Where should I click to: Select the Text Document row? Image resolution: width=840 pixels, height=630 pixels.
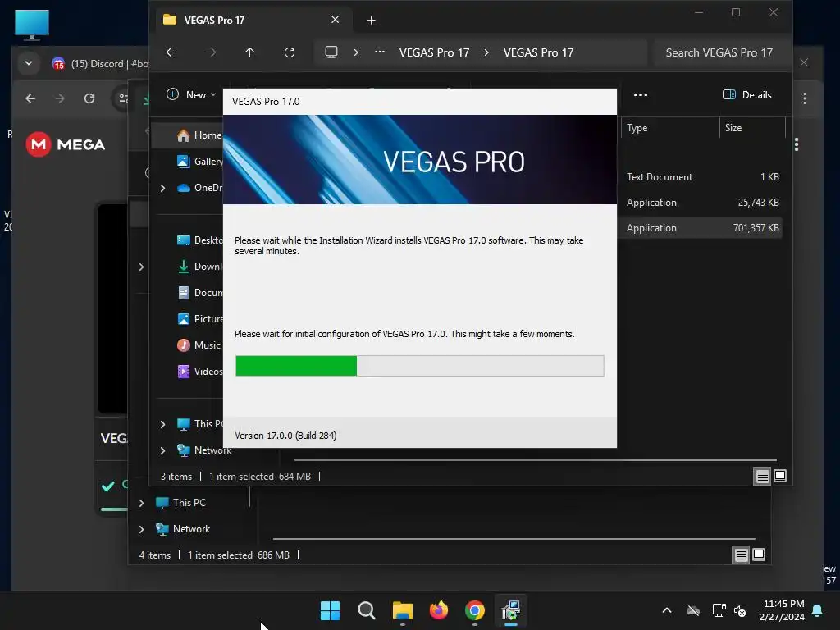coord(702,177)
